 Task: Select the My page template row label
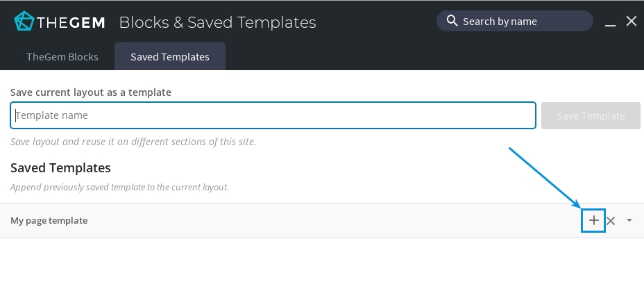(49, 220)
